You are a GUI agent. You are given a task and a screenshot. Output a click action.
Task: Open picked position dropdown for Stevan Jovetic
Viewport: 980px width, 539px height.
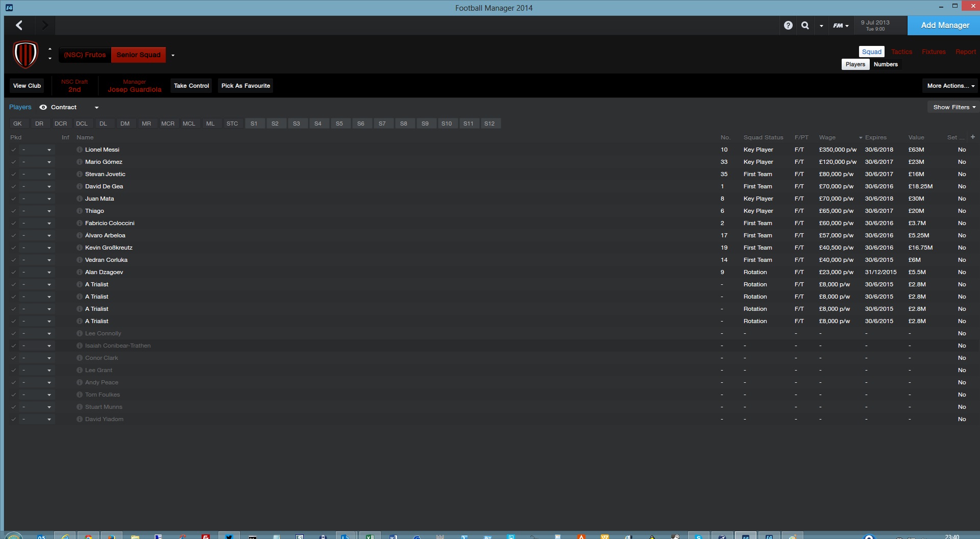click(x=37, y=174)
